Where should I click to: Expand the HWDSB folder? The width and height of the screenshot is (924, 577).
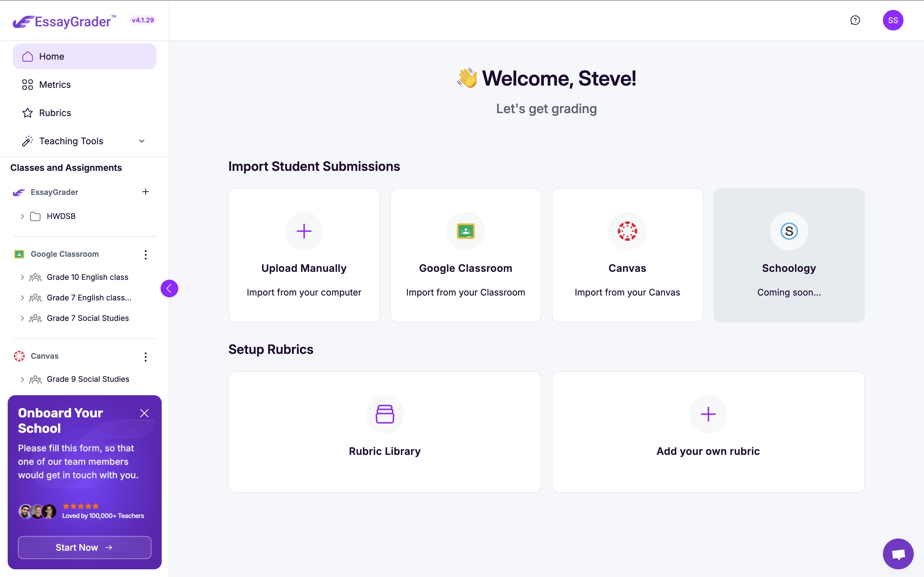22,216
